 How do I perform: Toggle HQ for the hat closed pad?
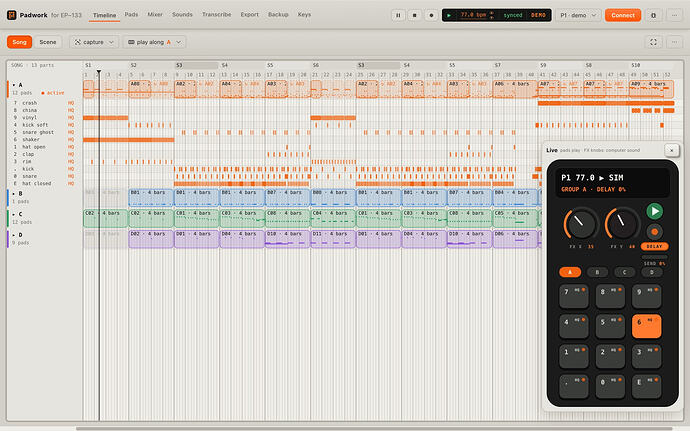71,184
